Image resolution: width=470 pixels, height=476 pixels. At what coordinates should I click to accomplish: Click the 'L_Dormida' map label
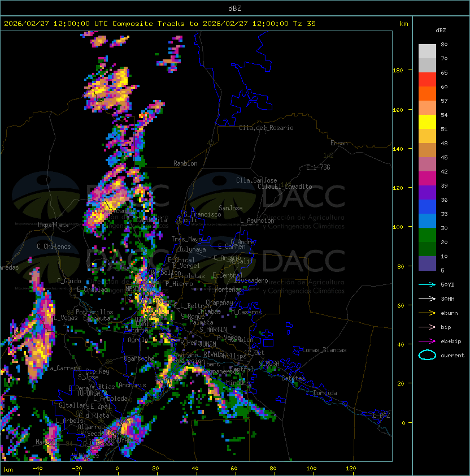(321, 393)
